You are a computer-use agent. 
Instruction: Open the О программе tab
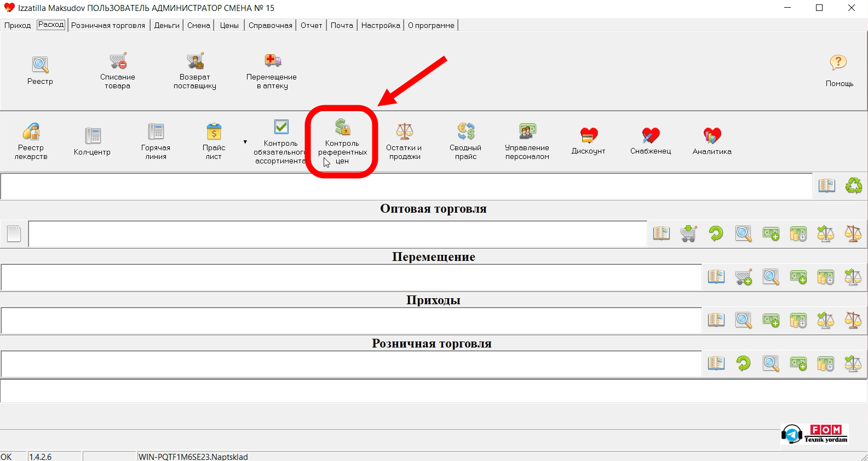click(432, 25)
